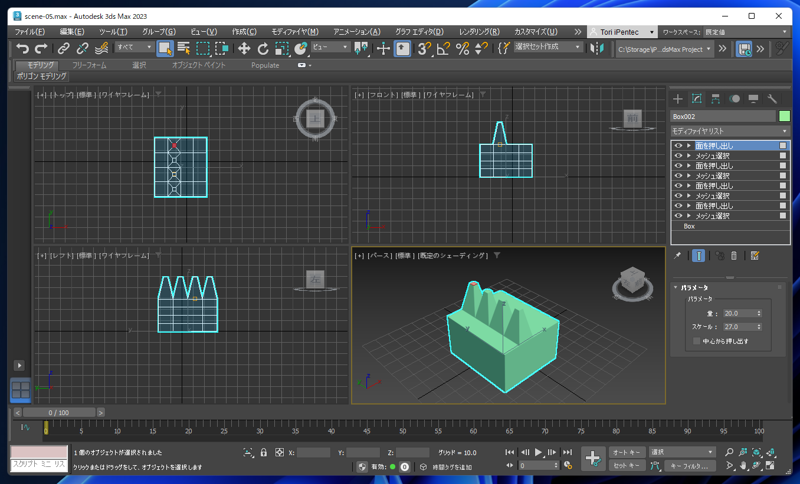Open the '選択' key filter dropdown
This screenshot has height=484, width=800.
682,452
